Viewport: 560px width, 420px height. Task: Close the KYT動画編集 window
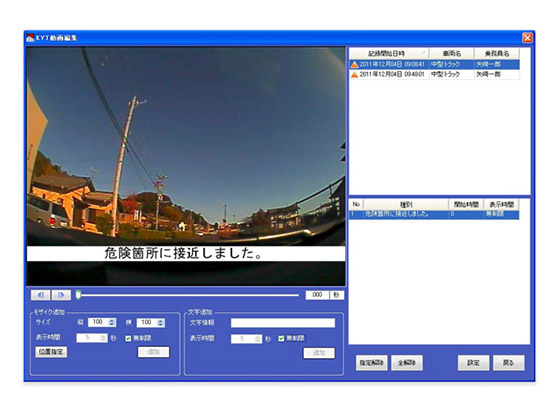(527, 38)
